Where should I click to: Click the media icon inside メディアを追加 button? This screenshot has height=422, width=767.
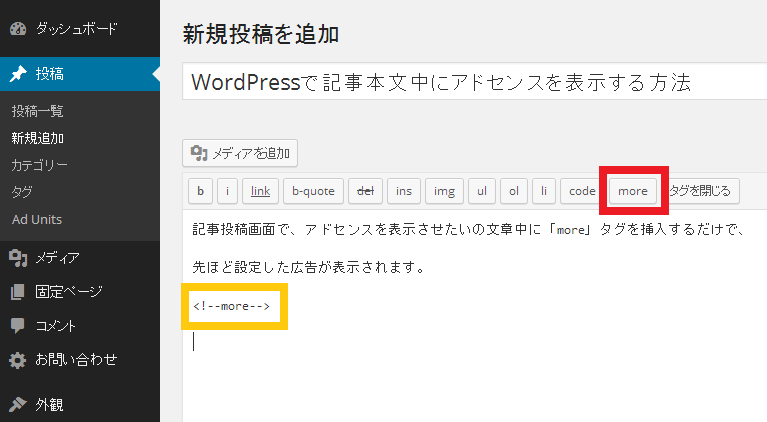tap(199, 153)
